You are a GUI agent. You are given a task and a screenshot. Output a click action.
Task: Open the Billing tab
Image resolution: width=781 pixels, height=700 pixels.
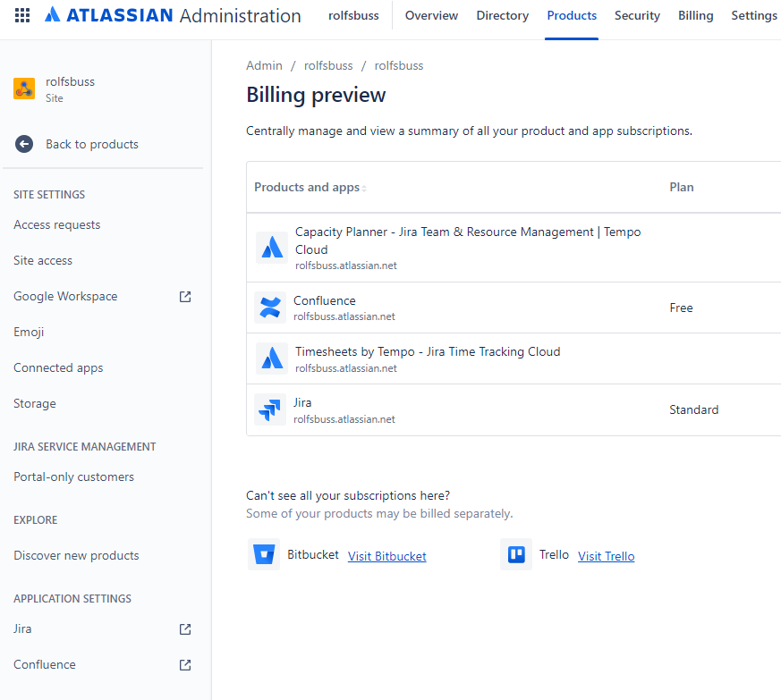(x=695, y=15)
